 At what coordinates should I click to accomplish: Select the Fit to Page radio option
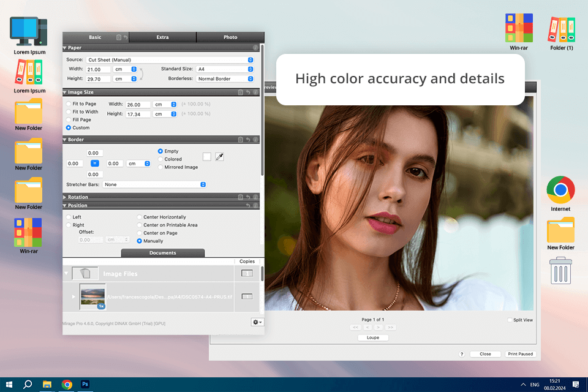click(69, 104)
